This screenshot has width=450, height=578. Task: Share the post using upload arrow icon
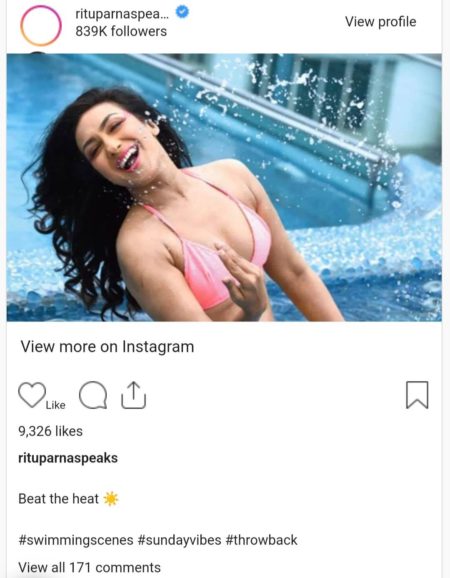click(x=134, y=395)
